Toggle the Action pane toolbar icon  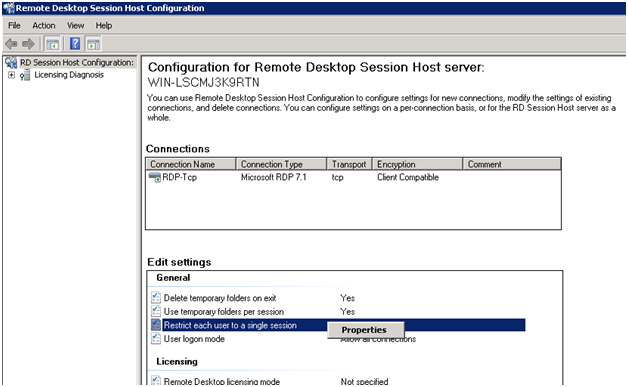click(x=93, y=44)
